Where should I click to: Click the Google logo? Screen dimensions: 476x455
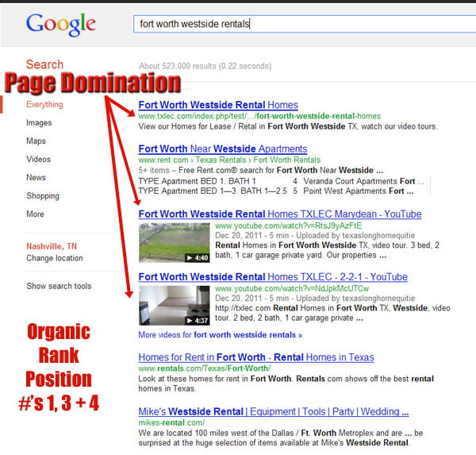[x=61, y=25]
